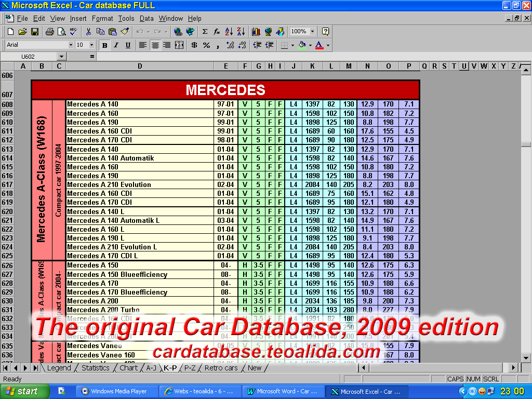Click the Save icon in toolbar
The image size is (532, 399).
click(x=35, y=32)
